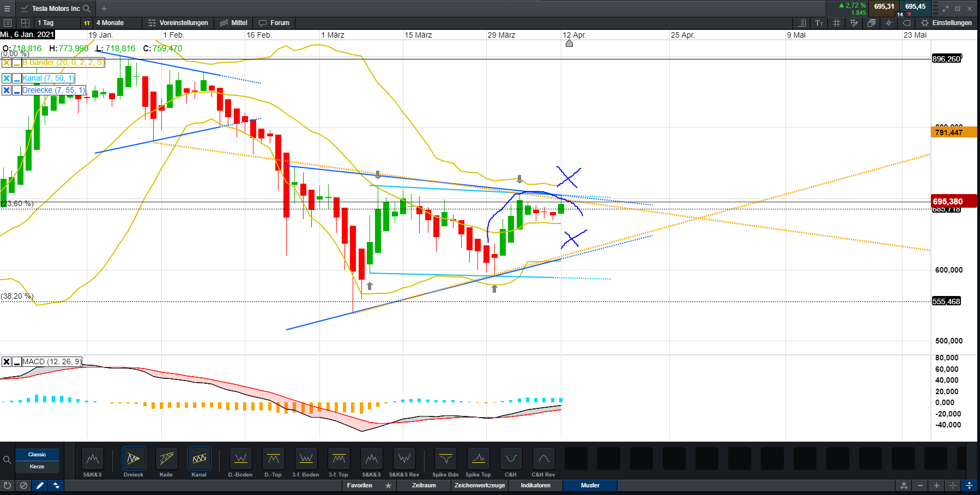Click the buy price 695,45
This screenshot has width=980, height=495.
[915, 7]
